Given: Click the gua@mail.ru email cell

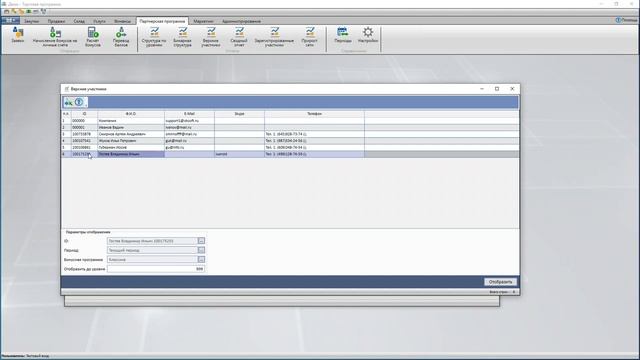Looking at the screenshot, I should point(189,140).
